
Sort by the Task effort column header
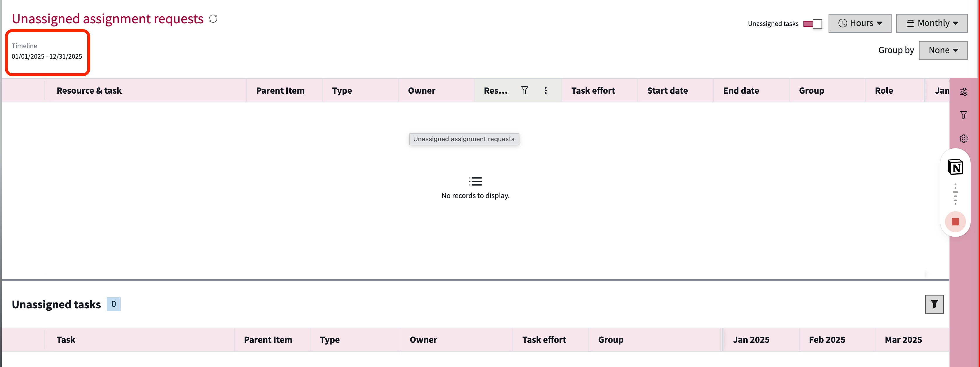pos(593,91)
